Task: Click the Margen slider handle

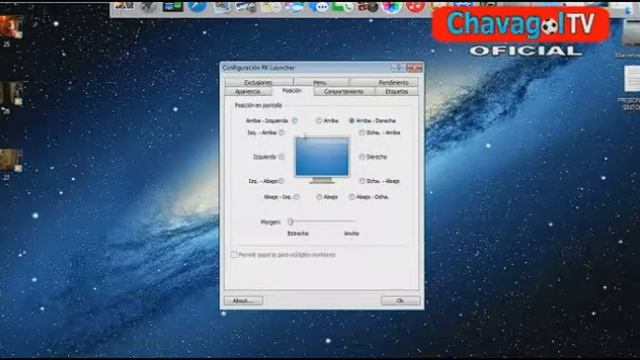Action: (290, 222)
